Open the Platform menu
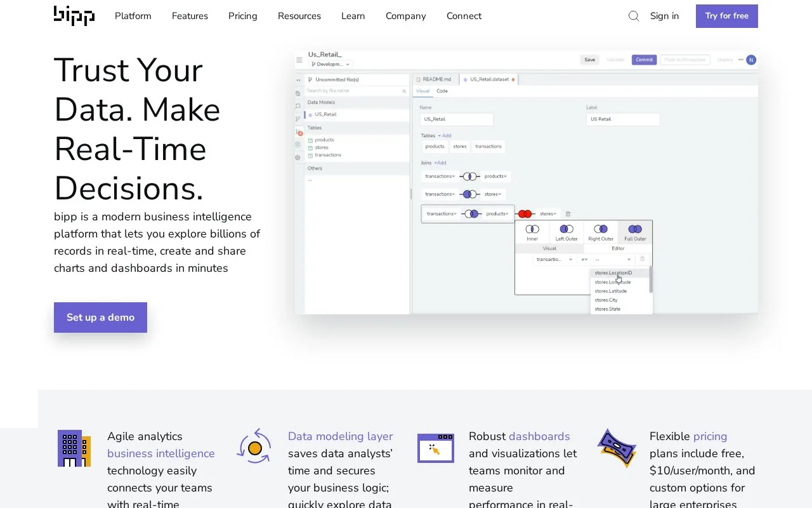Viewport: 812px width, 508px height. 133,16
